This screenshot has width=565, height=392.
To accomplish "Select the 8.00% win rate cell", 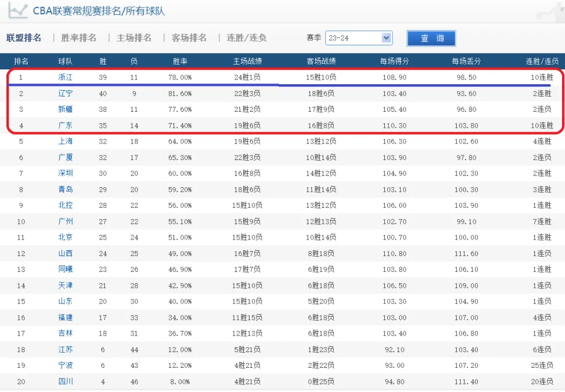I will point(180,382).
